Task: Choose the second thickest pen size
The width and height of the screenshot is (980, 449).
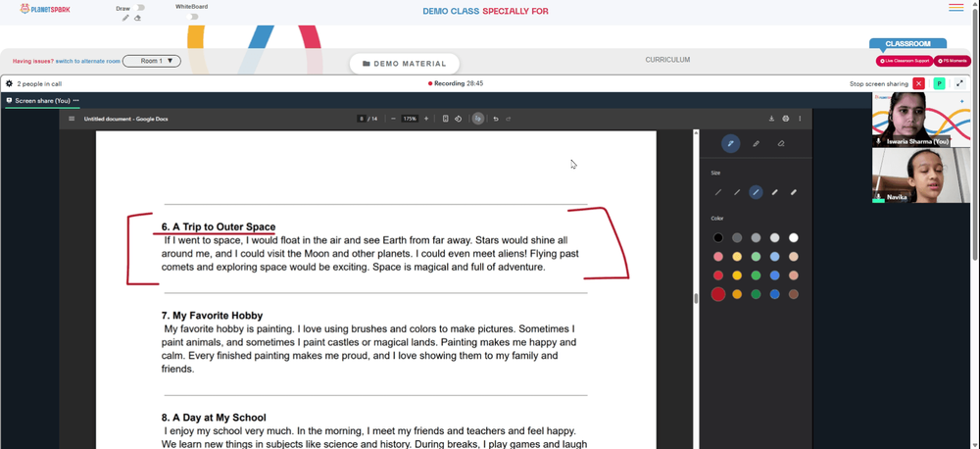Action: coord(774,192)
